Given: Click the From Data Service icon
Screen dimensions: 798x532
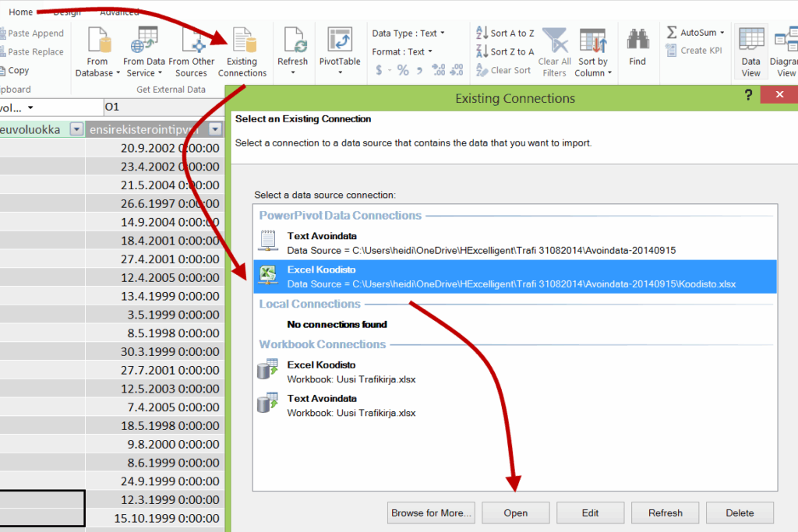Looking at the screenshot, I should [x=144, y=42].
